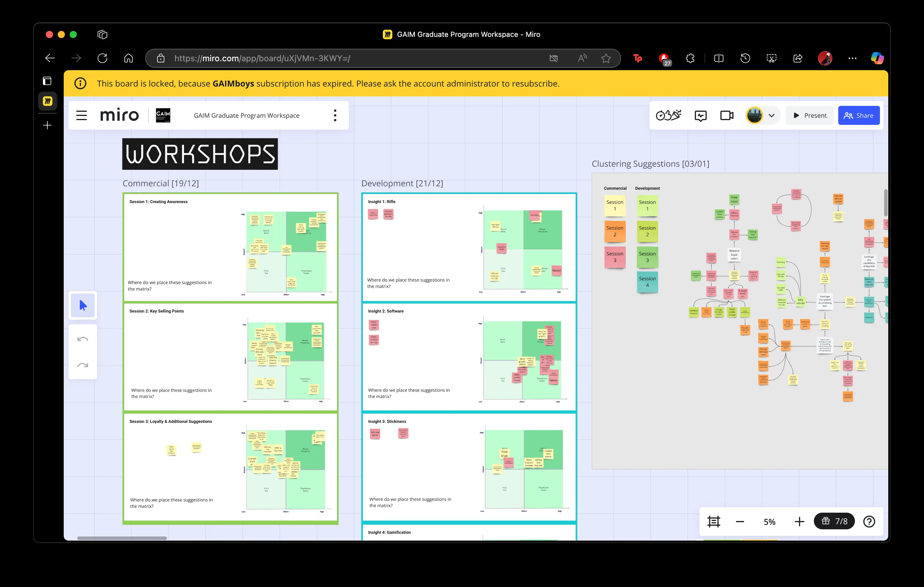The image size is (924, 587).
Task: Open Copilot from the browser toolbar
Action: click(x=878, y=58)
